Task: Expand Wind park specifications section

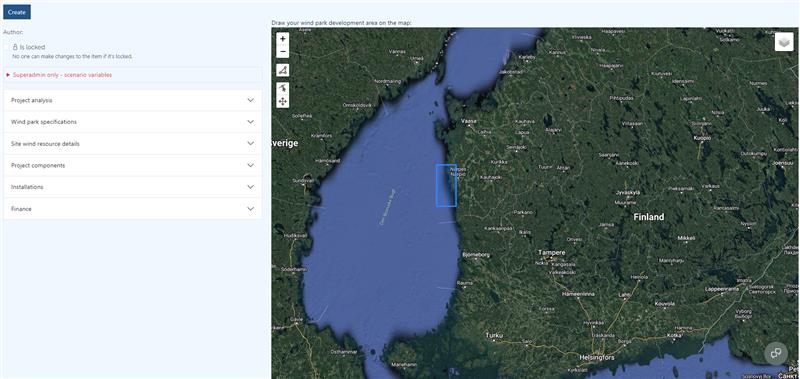Action: (x=133, y=122)
